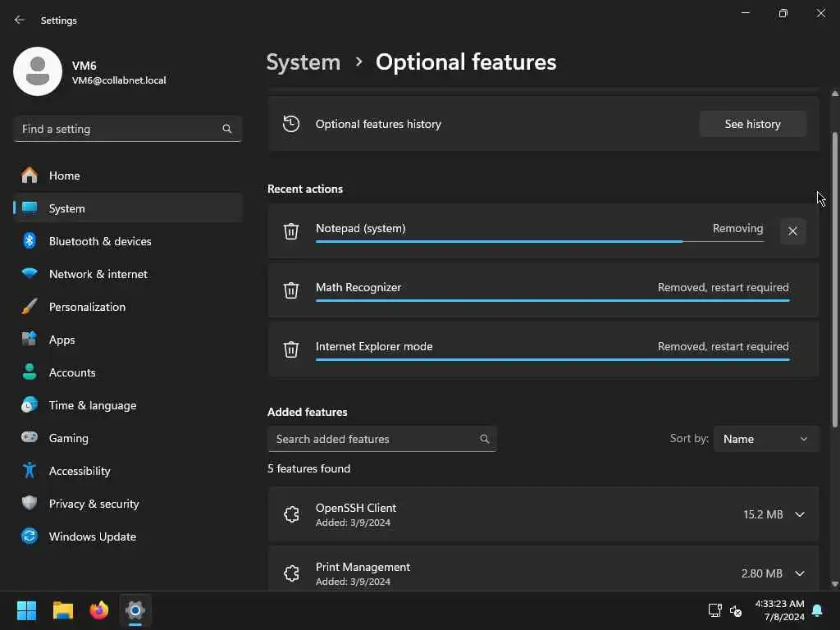The height and width of the screenshot is (630, 840).
Task: Click the vertical scrollbar down arrow
Action: point(835,584)
